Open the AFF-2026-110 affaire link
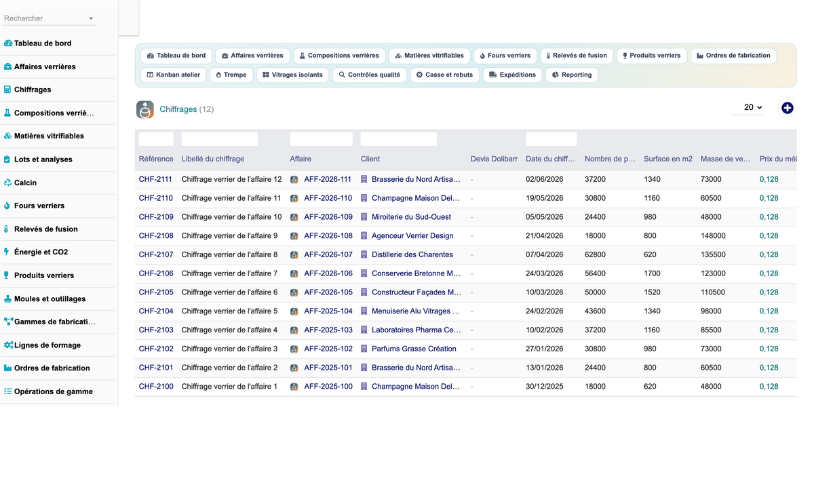Screen dimensions: 814x504 (x=328, y=199)
